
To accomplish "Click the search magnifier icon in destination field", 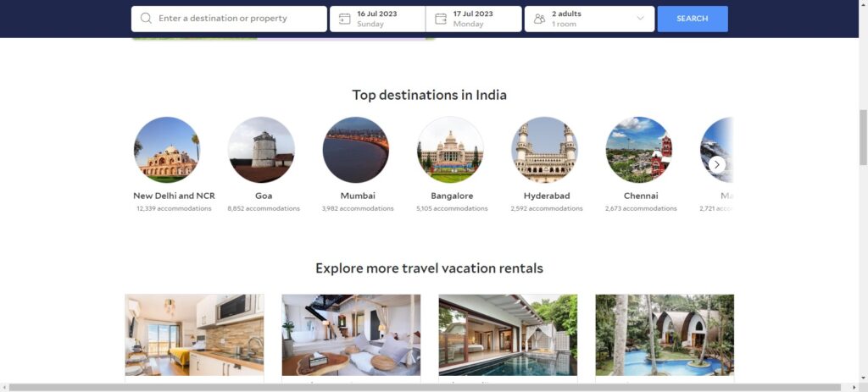I will (146, 19).
